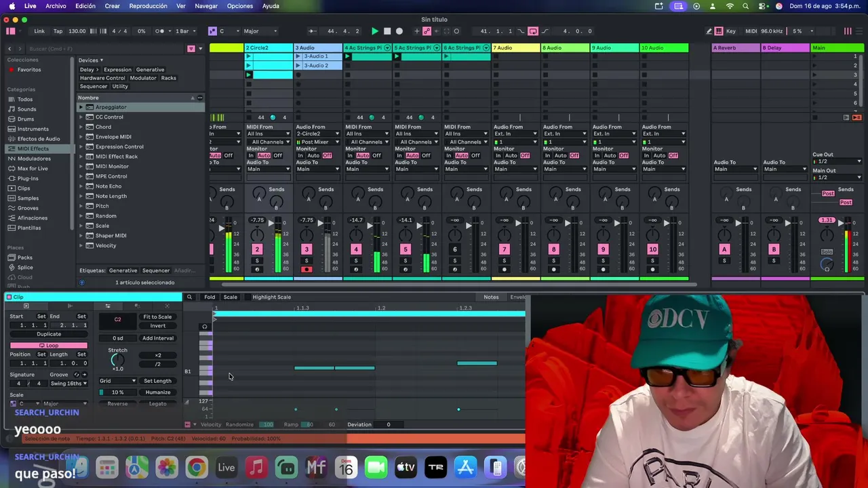Open the Reproducción menu

coord(148,6)
